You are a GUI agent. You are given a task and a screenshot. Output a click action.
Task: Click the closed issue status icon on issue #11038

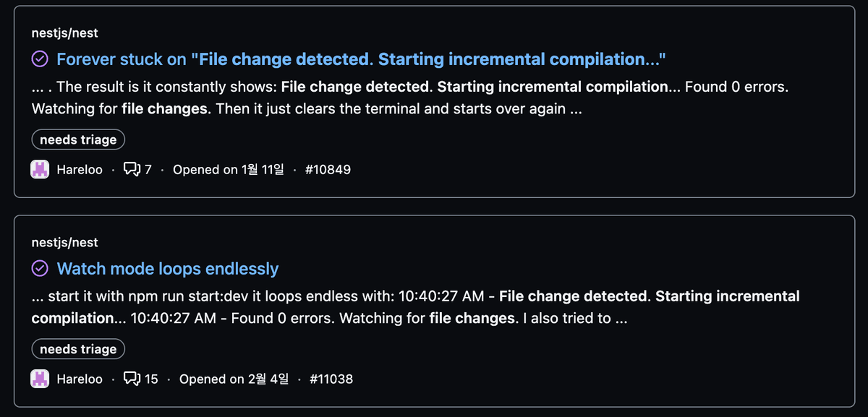[41, 268]
